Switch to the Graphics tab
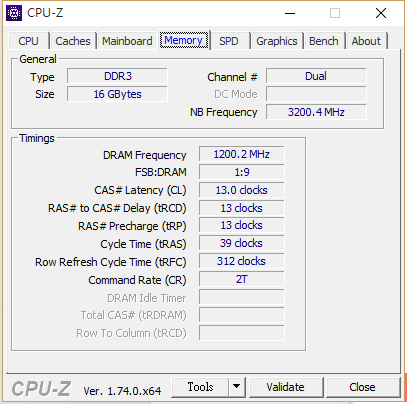This screenshot has height=404, width=407. (277, 41)
